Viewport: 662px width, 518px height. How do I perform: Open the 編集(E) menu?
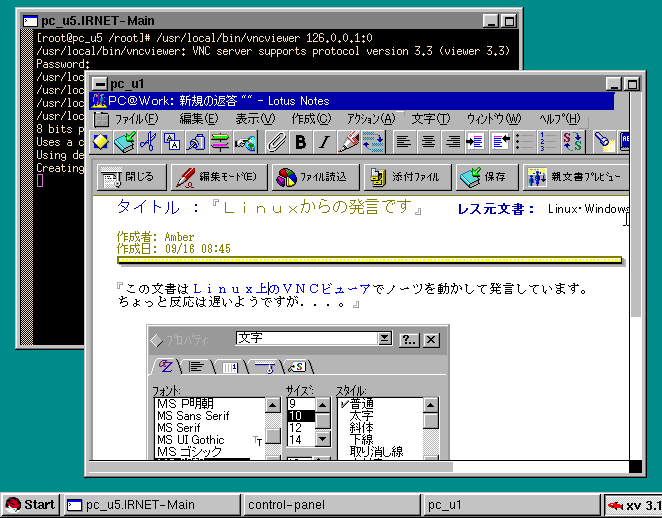click(x=198, y=119)
